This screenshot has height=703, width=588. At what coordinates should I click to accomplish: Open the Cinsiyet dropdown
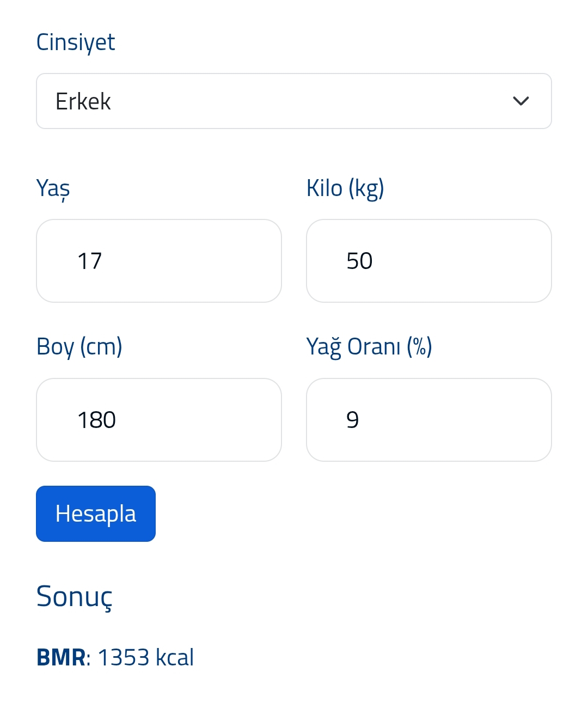tap(294, 101)
